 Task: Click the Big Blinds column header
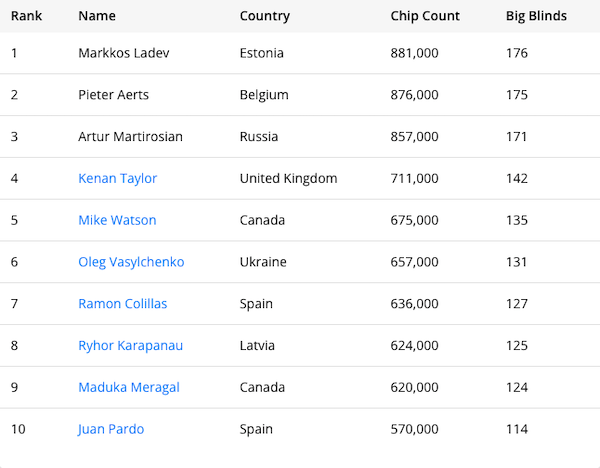(536, 16)
